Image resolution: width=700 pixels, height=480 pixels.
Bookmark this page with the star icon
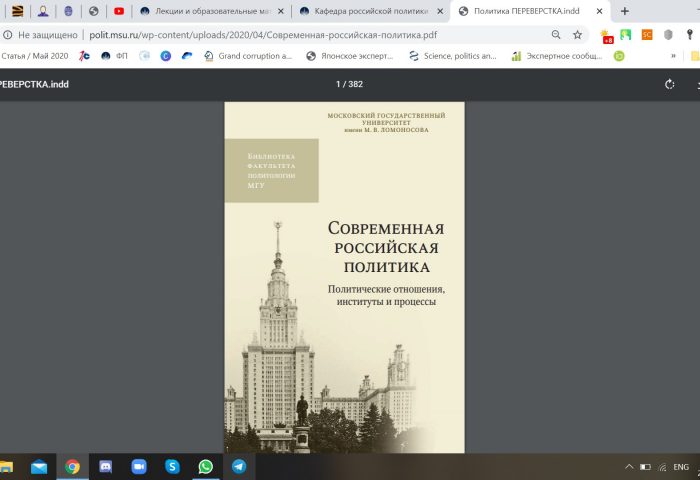[x=577, y=34]
